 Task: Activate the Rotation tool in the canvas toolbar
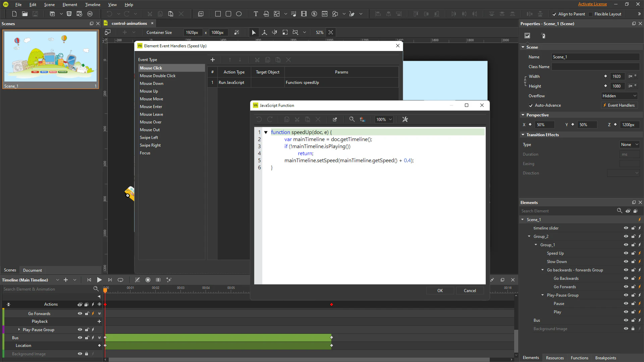coord(275,32)
